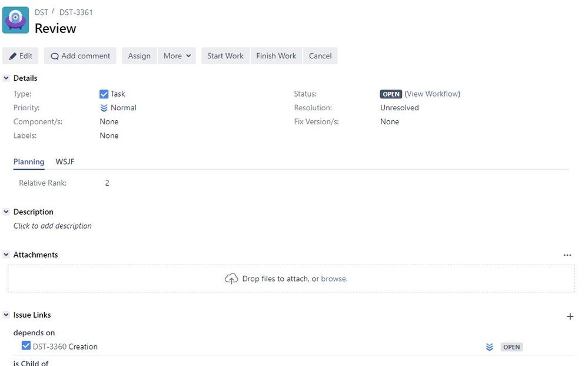Click Add comment button
This screenshot has width=588, height=366.
(x=80, y=56)
